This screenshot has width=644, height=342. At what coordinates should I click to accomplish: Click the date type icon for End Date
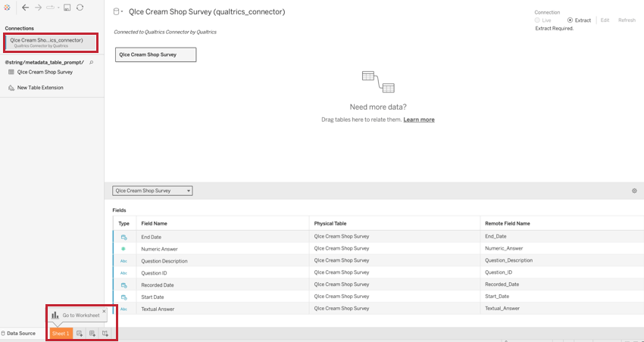tap(123, 237)
